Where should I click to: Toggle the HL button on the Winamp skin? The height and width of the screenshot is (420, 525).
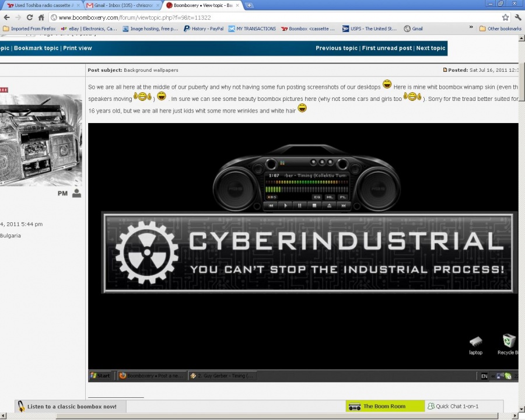pos(330,197)
